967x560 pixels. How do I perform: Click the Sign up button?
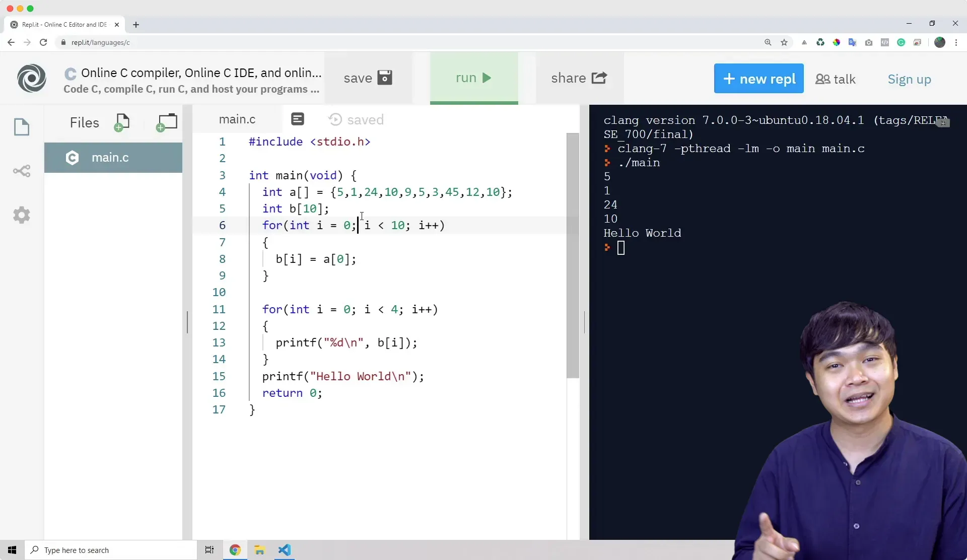tap(910, 79)
